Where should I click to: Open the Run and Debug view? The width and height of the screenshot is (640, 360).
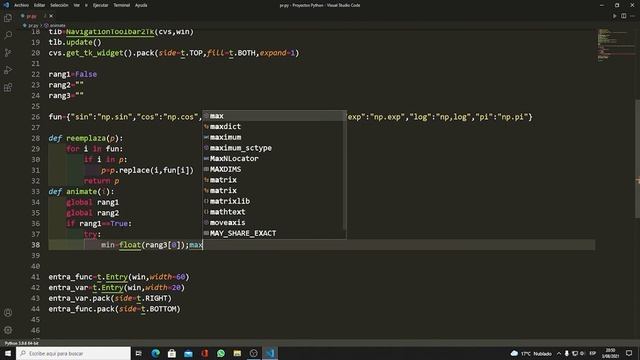tap(8, 70)
